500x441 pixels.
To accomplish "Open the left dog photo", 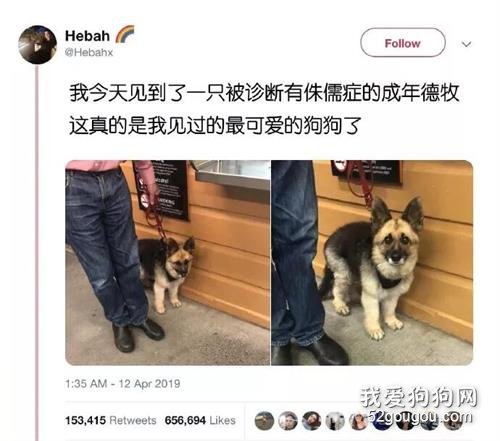I will tap(168, 263).
